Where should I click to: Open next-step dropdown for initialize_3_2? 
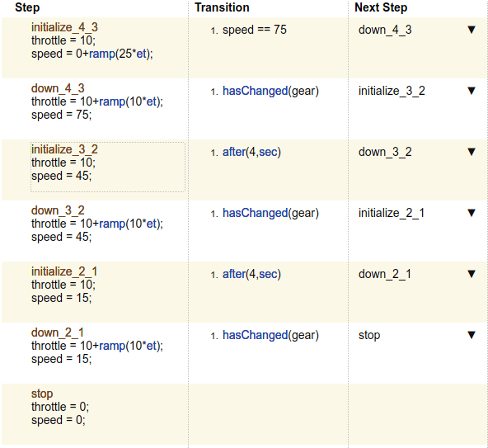coord(472,91)
